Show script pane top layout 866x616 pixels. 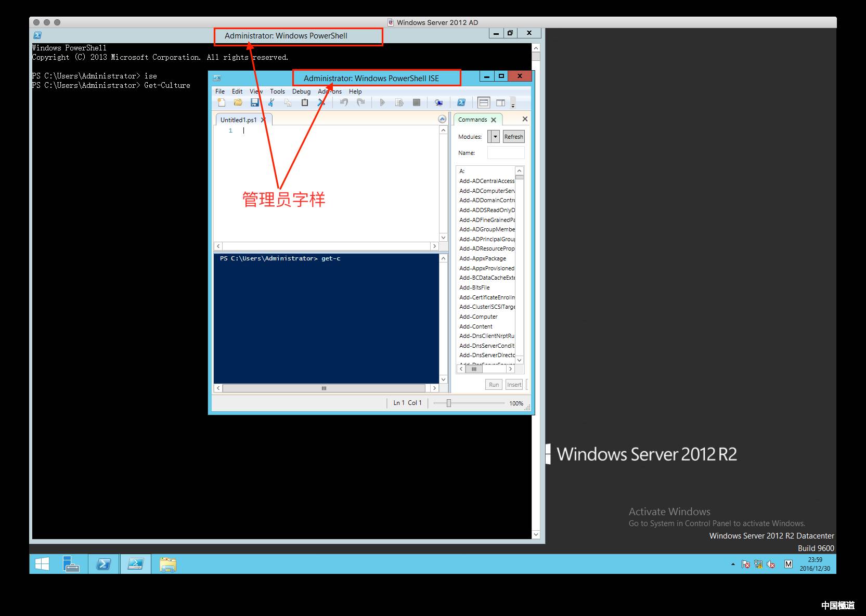484,102
